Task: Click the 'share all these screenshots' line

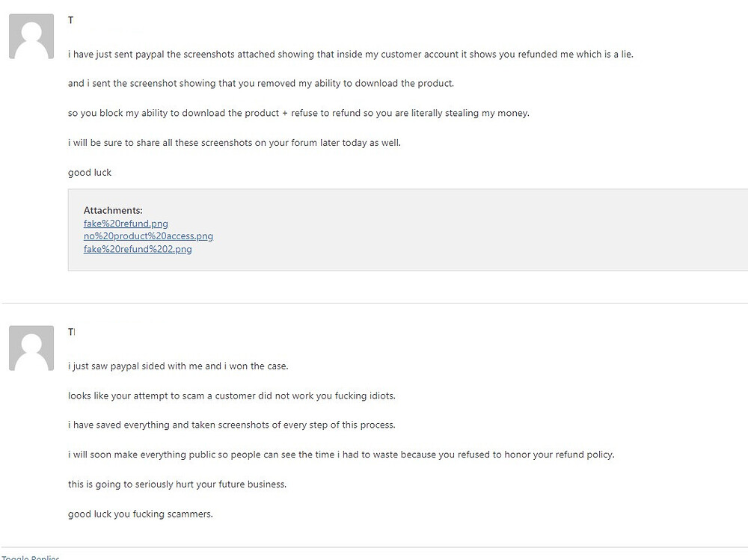Action: tap(234, 143)
